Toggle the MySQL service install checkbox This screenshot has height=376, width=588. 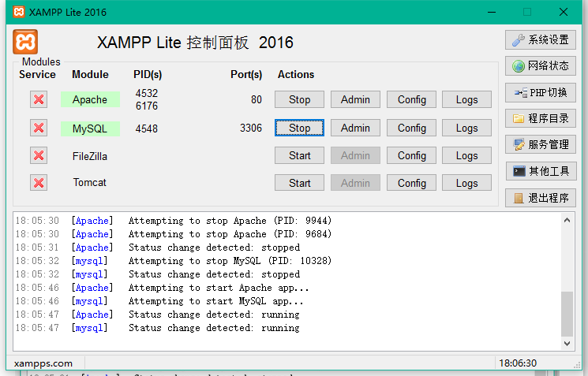(39, 128)
